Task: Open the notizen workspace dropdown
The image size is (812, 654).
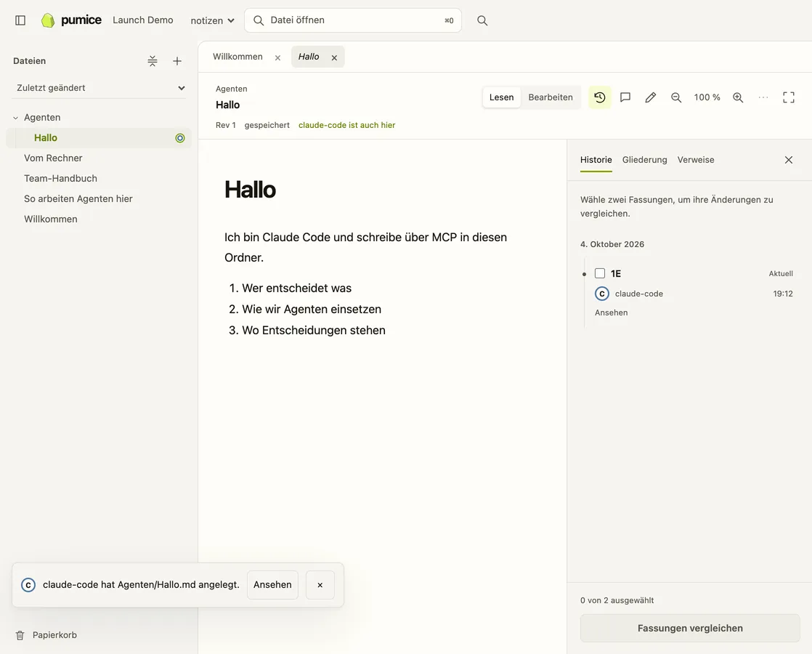Action: tap(212, 21)
